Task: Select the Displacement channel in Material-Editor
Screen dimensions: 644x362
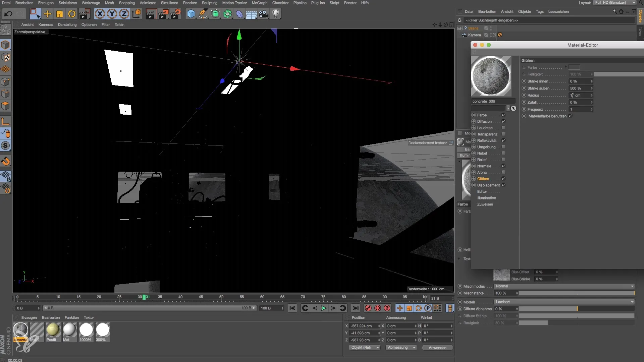Action: [488, 185]
